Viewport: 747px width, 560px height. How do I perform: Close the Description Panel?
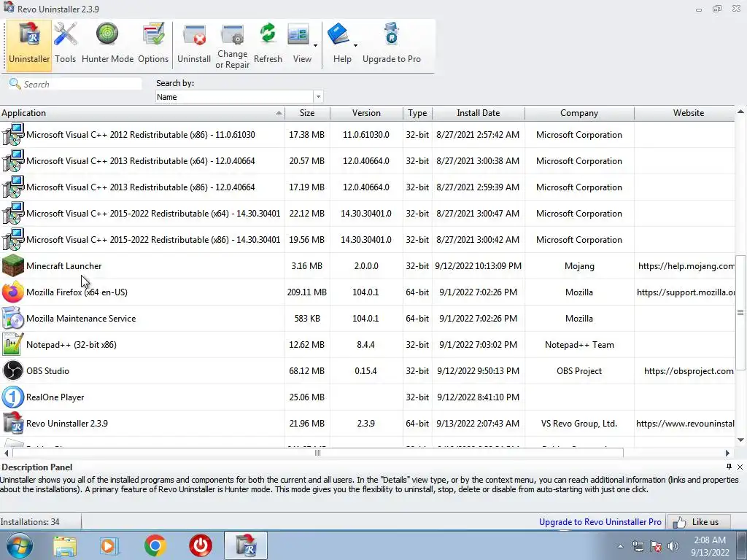click(x=740, y=467)
